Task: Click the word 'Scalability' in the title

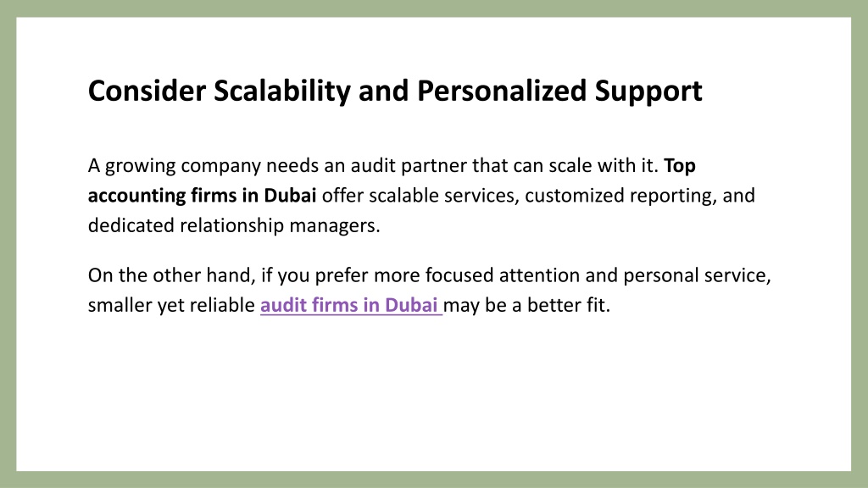Action: 282,91
